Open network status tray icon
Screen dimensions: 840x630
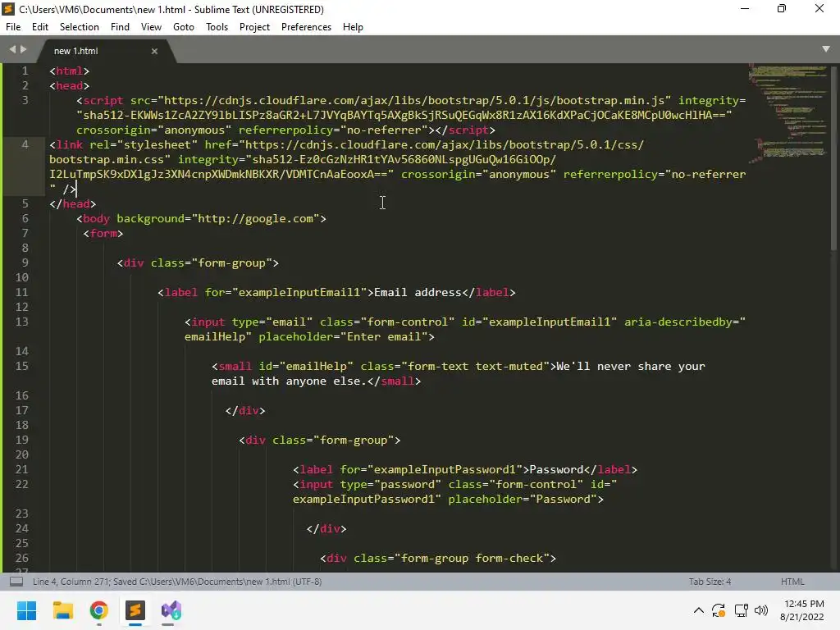point(741,610)
